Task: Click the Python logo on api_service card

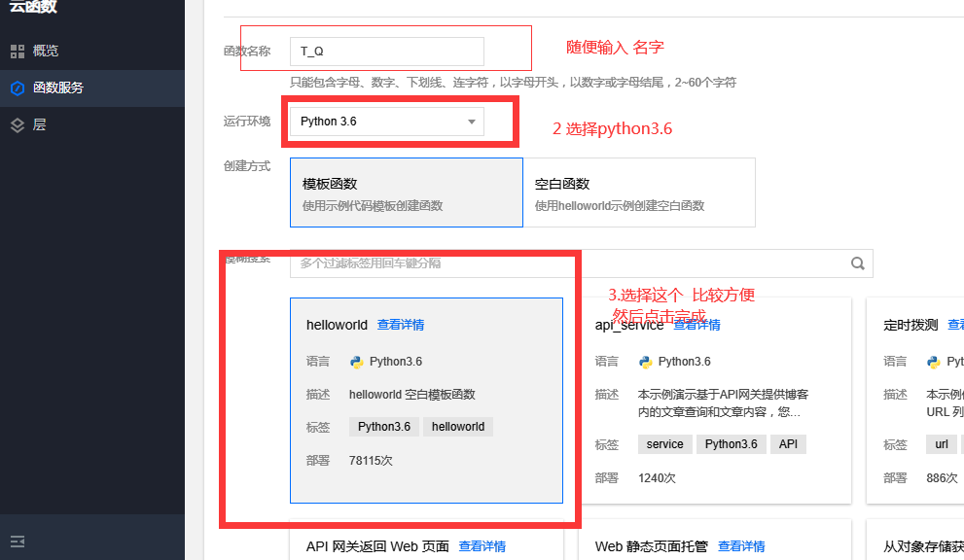Action: pyautogui.click(x=645, y=362)
